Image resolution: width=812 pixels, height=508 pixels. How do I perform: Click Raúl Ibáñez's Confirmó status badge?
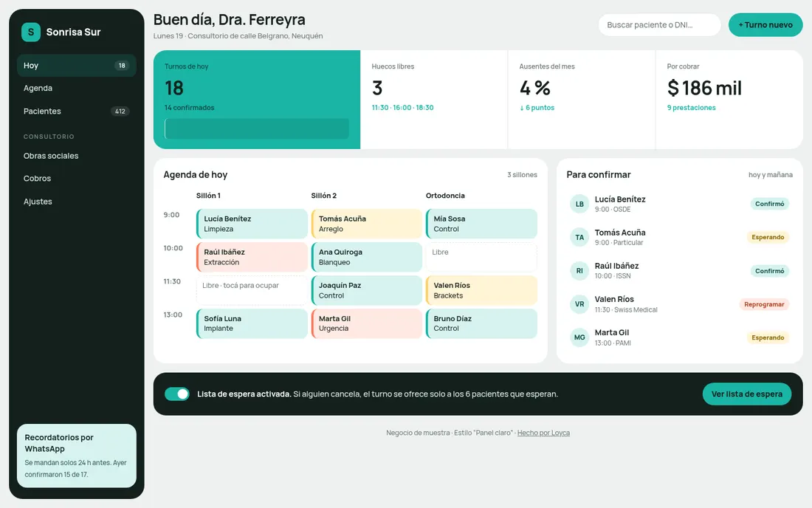[769, 271]
